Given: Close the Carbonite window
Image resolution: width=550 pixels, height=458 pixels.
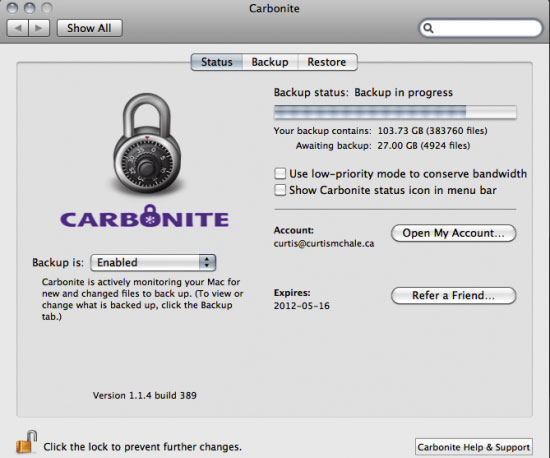Looking at the screenshot, I should pos(13,8).
